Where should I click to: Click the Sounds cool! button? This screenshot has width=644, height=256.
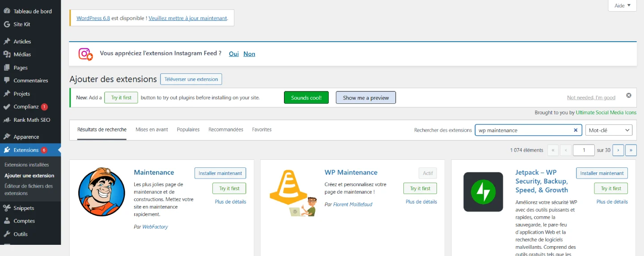click(x=306, y=98)
